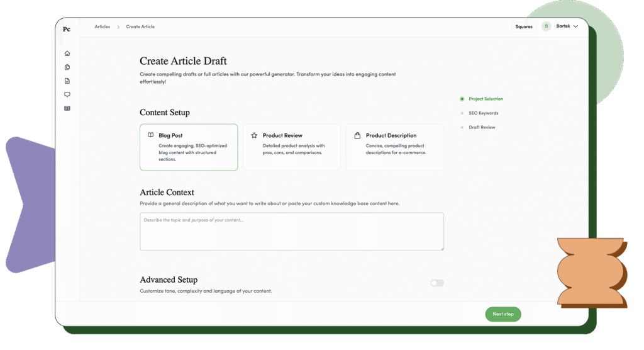Click the Squares button in header

point(524,26)
